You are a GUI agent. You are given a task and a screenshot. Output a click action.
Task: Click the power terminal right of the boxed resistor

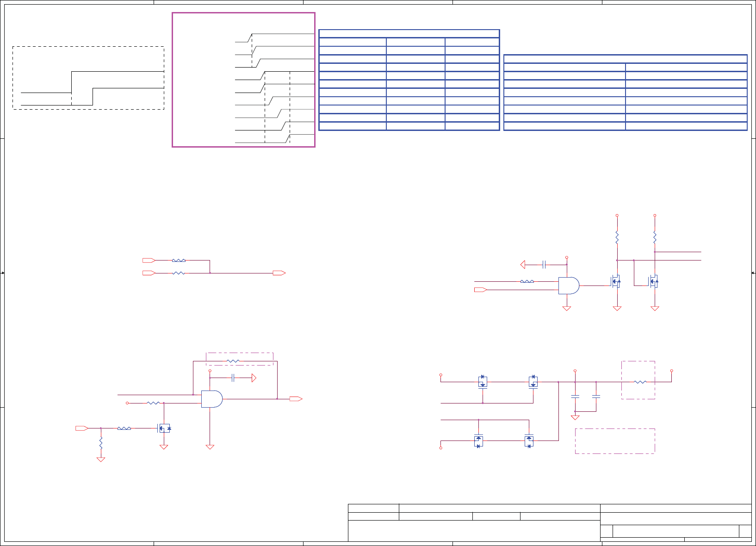tap(672, 371)
